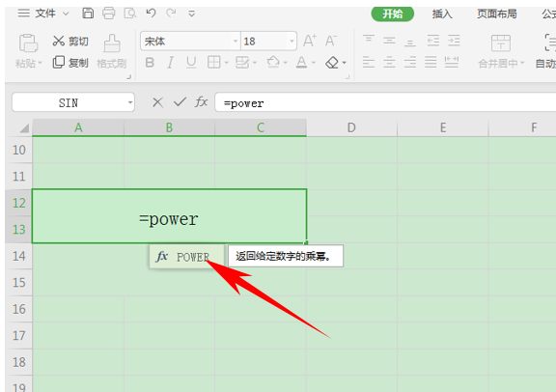Screen dimensions: 556x392
Task: Open the hamburger menu icon beside 文件
Action: (x=24, y=14)
